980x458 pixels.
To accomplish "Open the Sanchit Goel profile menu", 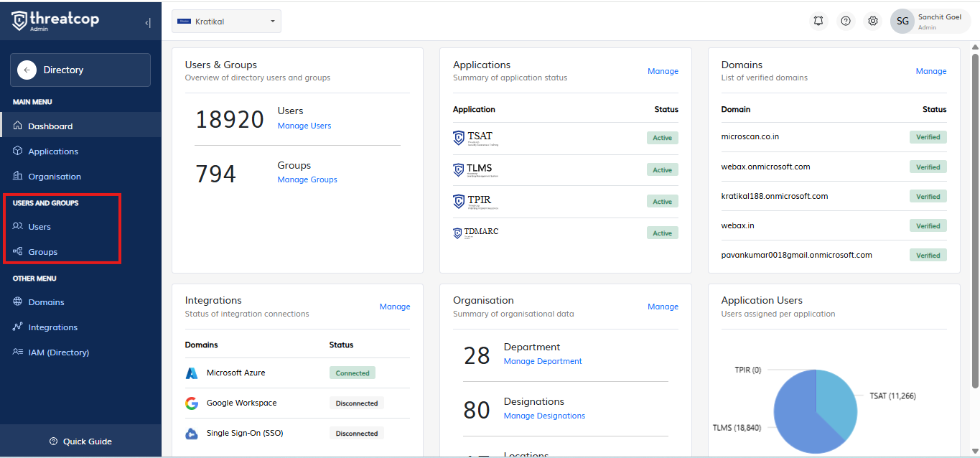I will [x=939, y=22].
